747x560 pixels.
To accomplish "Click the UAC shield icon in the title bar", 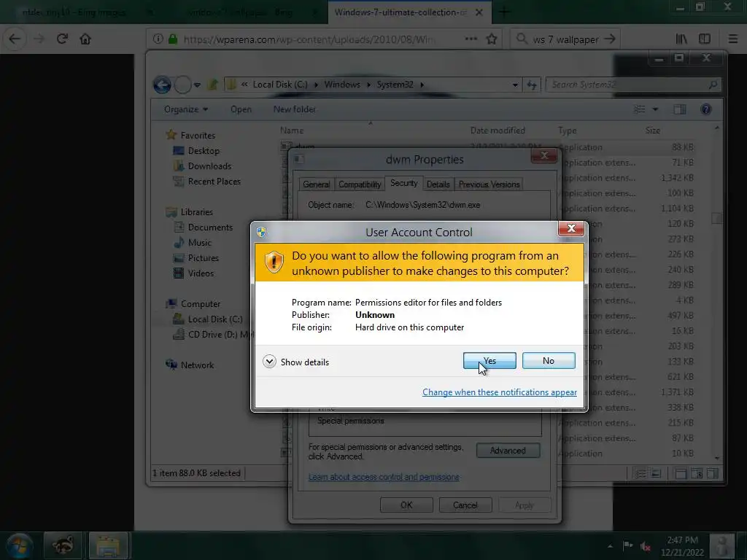I will coord(261,232).
